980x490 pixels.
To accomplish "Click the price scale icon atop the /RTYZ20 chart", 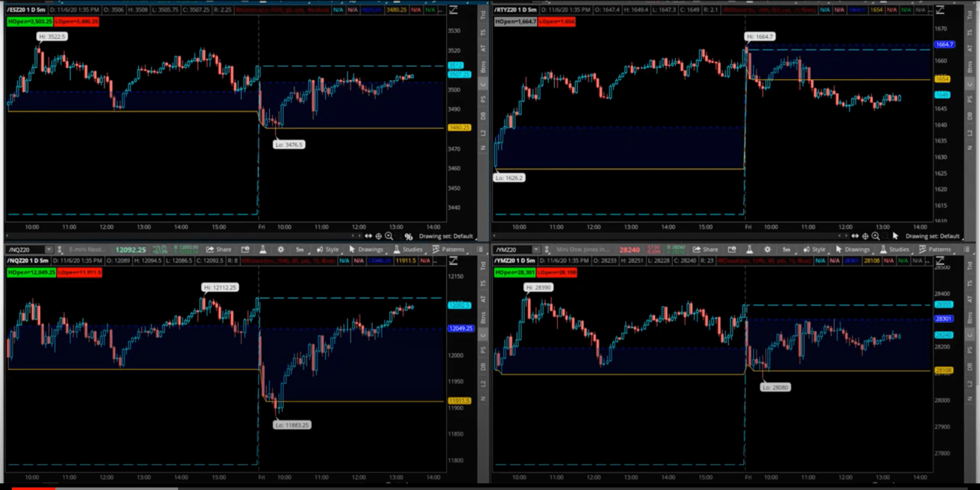I will point(940,10).
